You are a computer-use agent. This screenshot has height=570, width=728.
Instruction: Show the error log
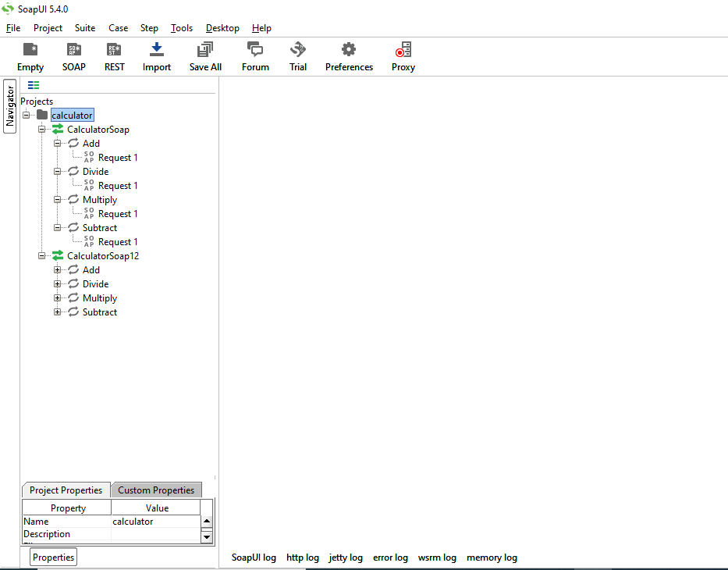pyautogui.click(x=390, y=558)
